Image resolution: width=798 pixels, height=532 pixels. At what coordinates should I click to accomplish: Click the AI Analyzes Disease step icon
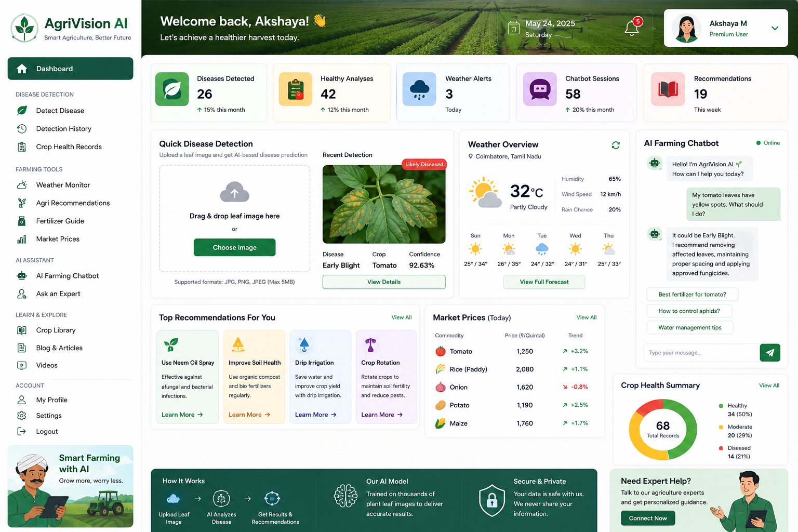coord(221,499)
